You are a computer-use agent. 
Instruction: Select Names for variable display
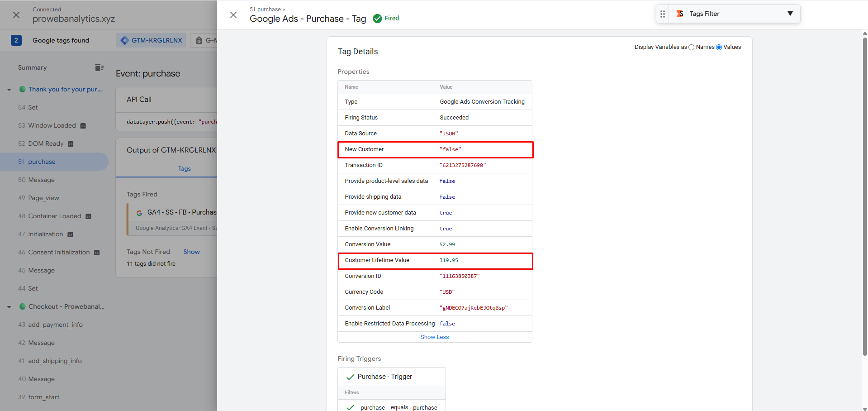coord(691,48)
